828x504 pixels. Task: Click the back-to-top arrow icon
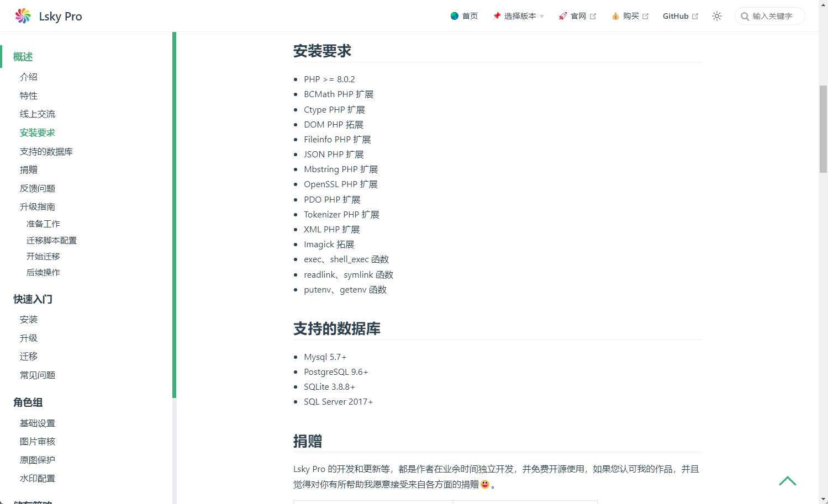788,481
